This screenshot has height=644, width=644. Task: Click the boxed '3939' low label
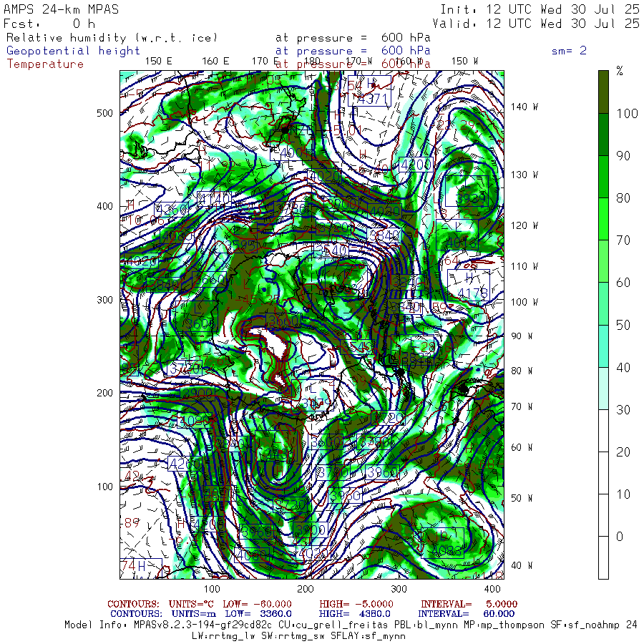tap(467, 191)
